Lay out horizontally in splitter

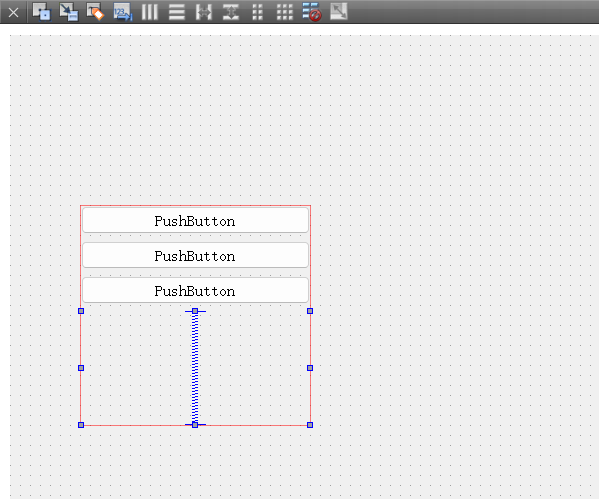click(204, 12)
